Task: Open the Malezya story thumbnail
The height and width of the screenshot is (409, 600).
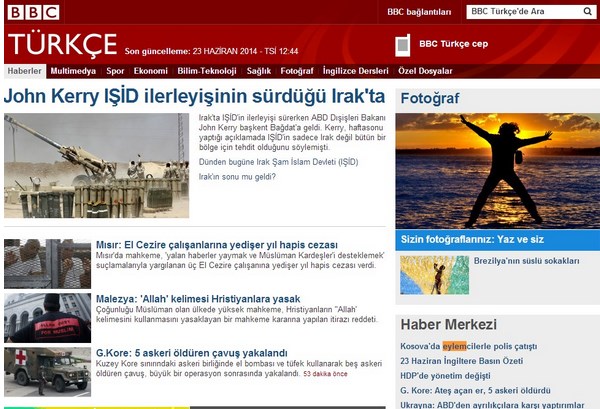Action: click(x=47, y=317)
